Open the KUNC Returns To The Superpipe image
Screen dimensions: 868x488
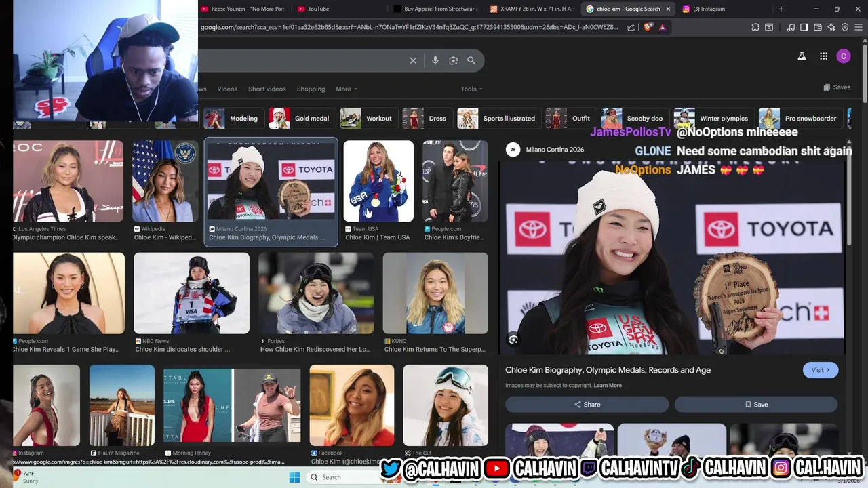(x=435, y=302)
